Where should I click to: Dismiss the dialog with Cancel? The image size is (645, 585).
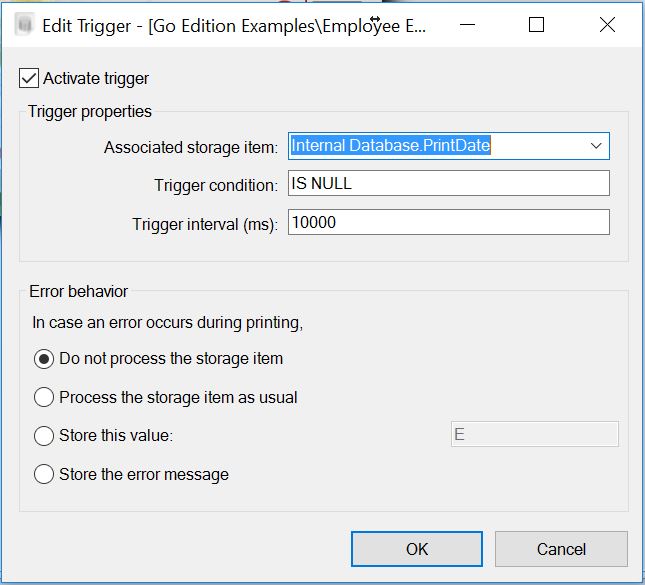coord(561,549)
